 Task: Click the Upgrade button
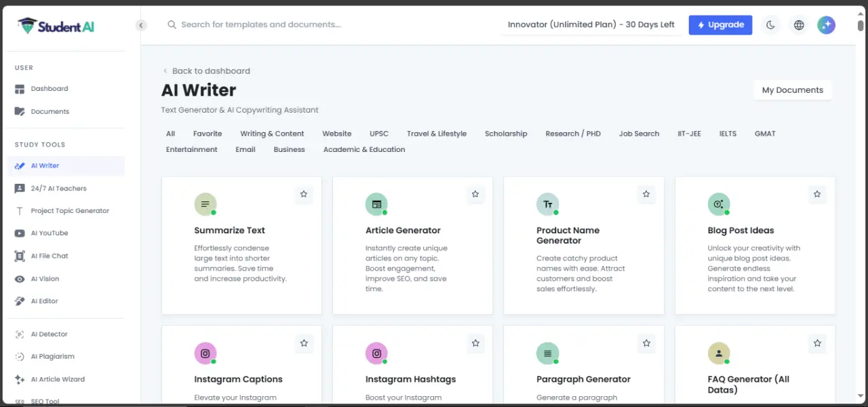pos(720,25)
